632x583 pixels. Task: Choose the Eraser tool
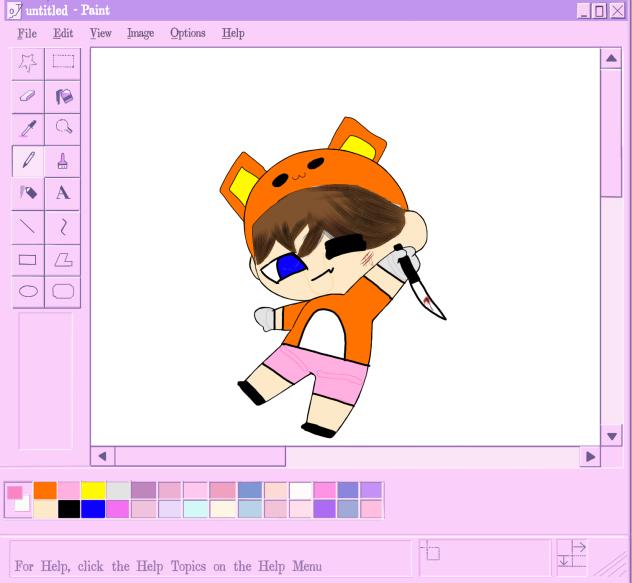28,97
